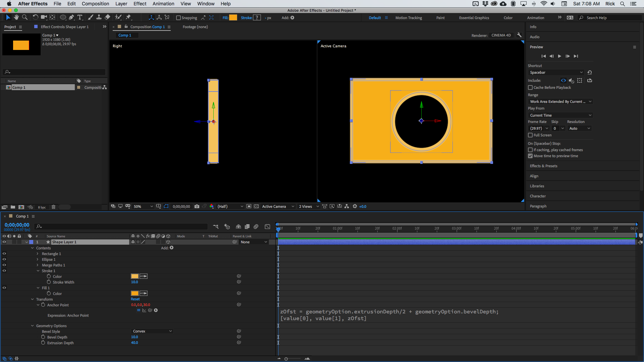The height and width of the screenshot is (362, 644).
Task: Open the Composition menu
Action: coord(95,4)
